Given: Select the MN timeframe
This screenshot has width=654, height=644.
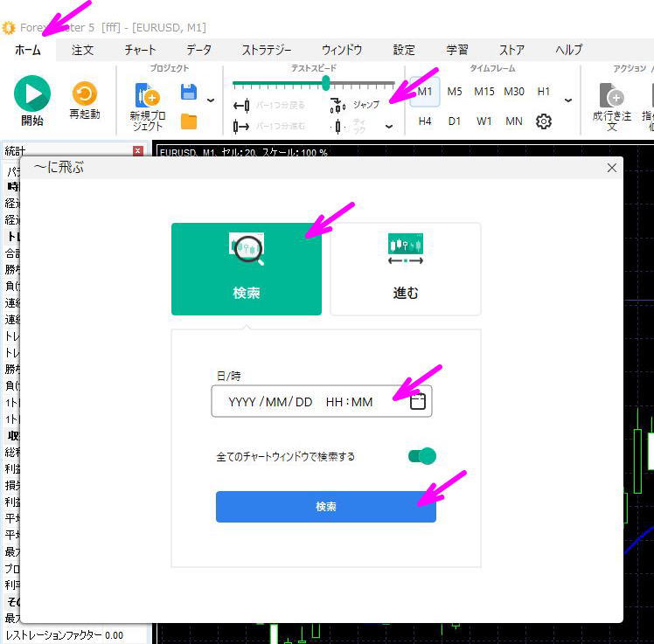Looking at the screenshot, I should tap(514, 121).
